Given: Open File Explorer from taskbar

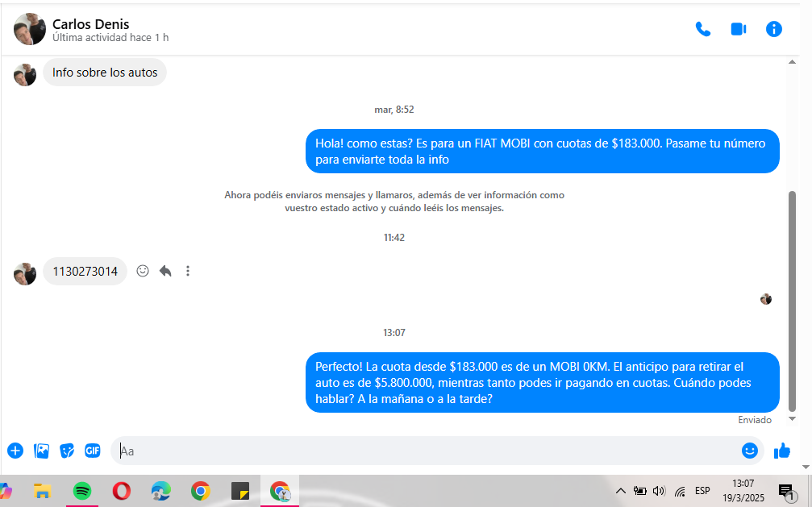Looking at the screenshot, I should (42, 491).
